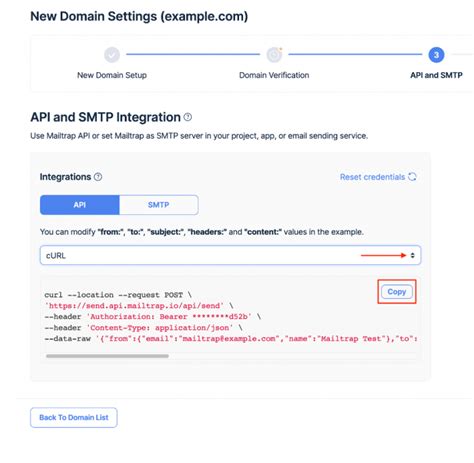
Task: Click the Domain Verification step label
Action: [x=274, y=75]
